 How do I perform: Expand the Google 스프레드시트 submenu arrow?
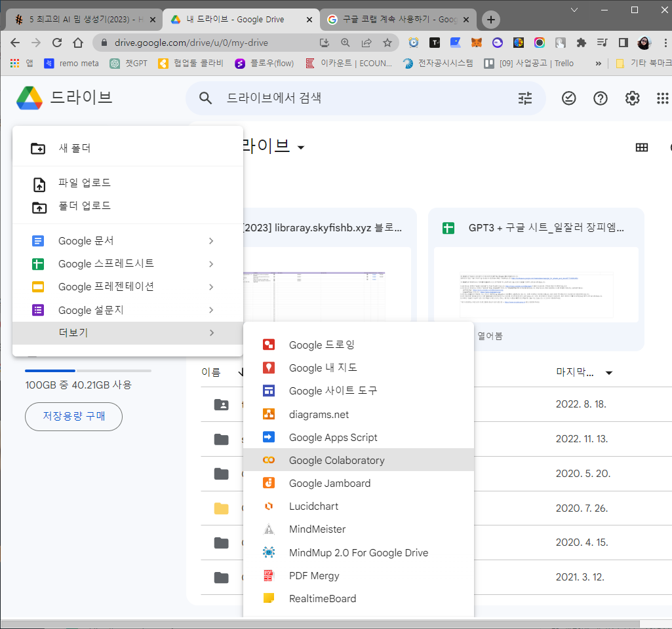coord(211,264)
